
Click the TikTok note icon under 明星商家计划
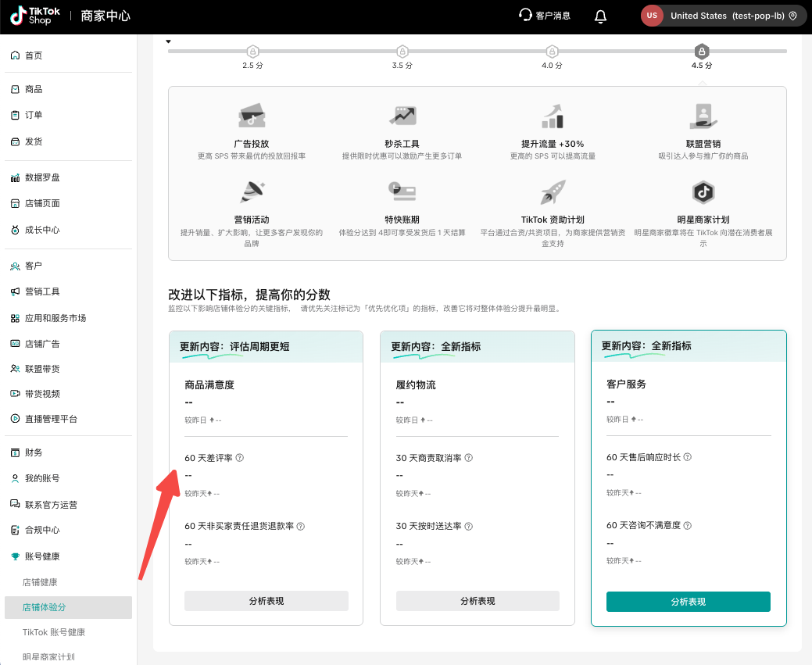pyautogui.click(x=703, y=193)
